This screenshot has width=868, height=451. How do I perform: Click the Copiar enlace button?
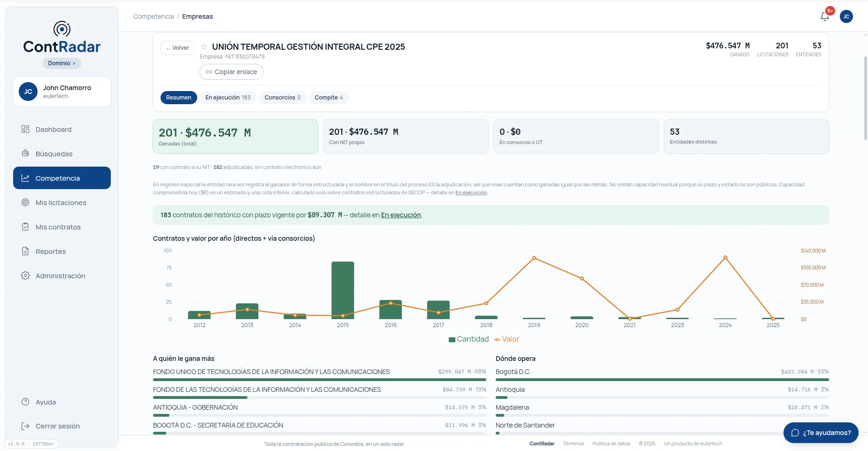pyautogui.click(x=231, y=72)
